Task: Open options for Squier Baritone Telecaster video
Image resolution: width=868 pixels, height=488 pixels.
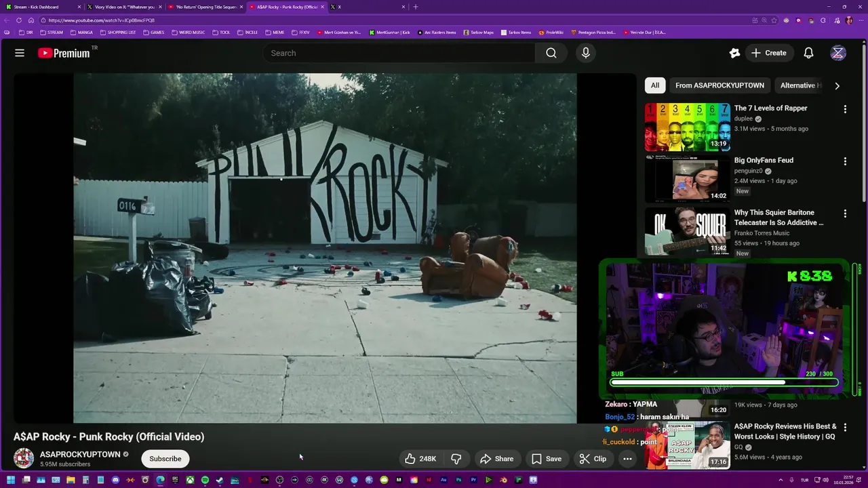Action: tap(845, 213)
